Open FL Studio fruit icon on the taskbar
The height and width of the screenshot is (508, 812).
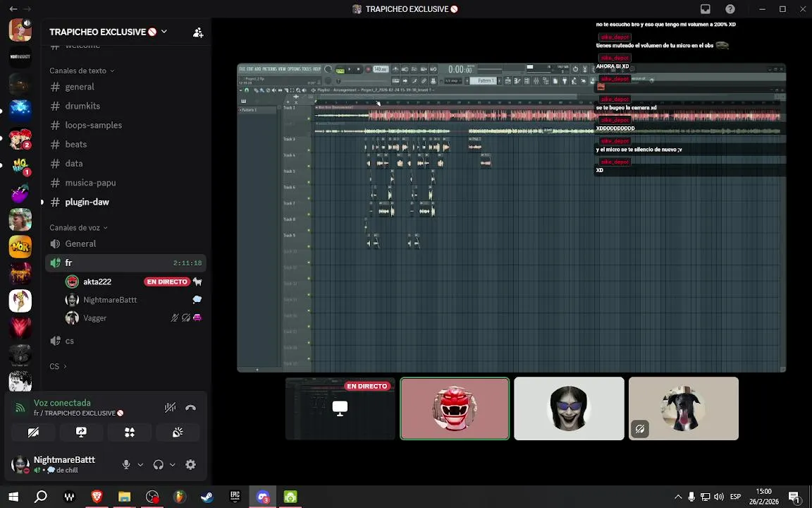179,497
